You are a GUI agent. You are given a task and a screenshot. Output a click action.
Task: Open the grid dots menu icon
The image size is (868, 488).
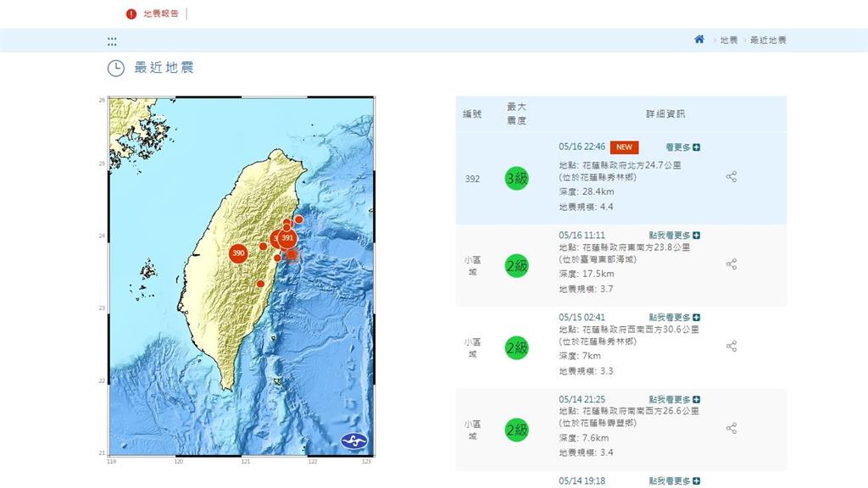pyautogui.click(x=112, y=42)
